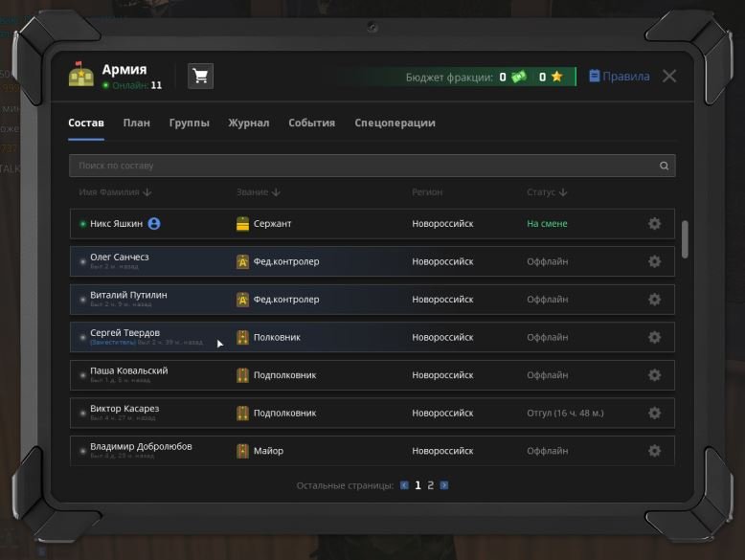Go to previous page arrow

(404, 485)
